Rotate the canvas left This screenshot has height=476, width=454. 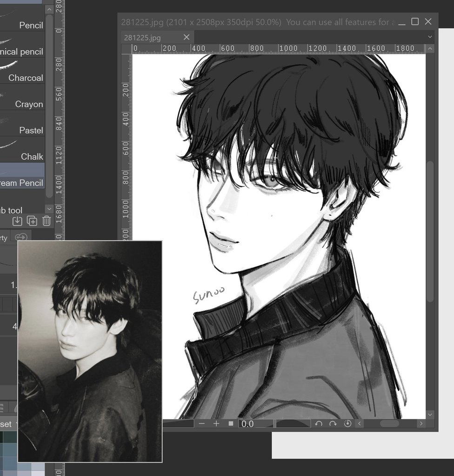(x=319, y=423)
